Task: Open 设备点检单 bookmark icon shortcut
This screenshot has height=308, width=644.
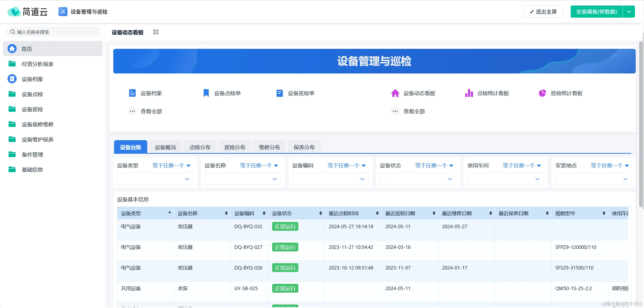Action: click(x=206, y=93)
